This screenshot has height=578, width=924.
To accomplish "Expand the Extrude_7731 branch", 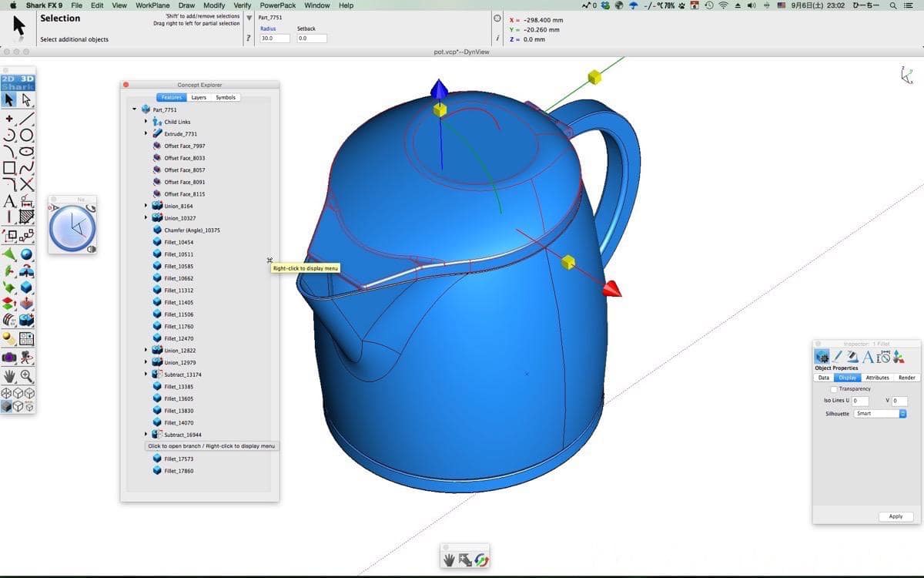I will [x=146, y=133].
